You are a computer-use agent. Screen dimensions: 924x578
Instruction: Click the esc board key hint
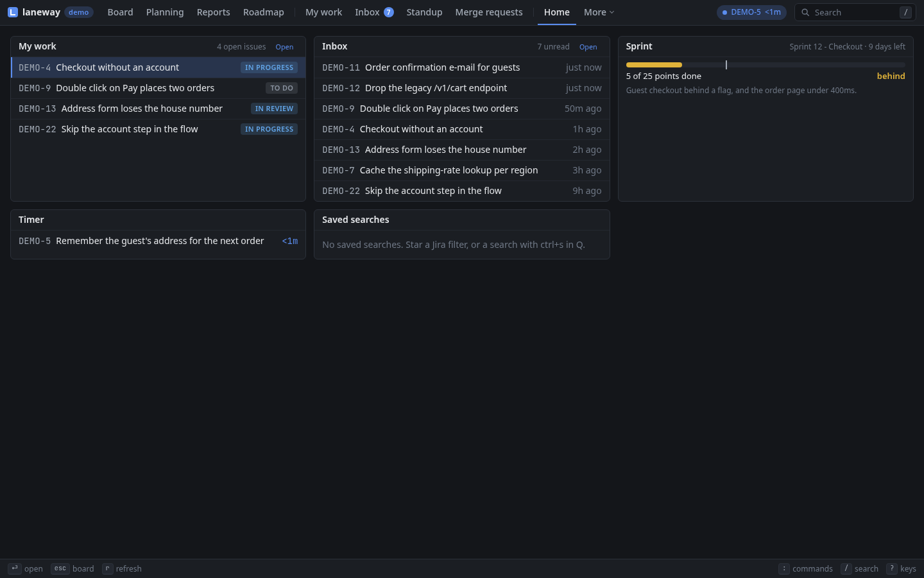[60, 568]
